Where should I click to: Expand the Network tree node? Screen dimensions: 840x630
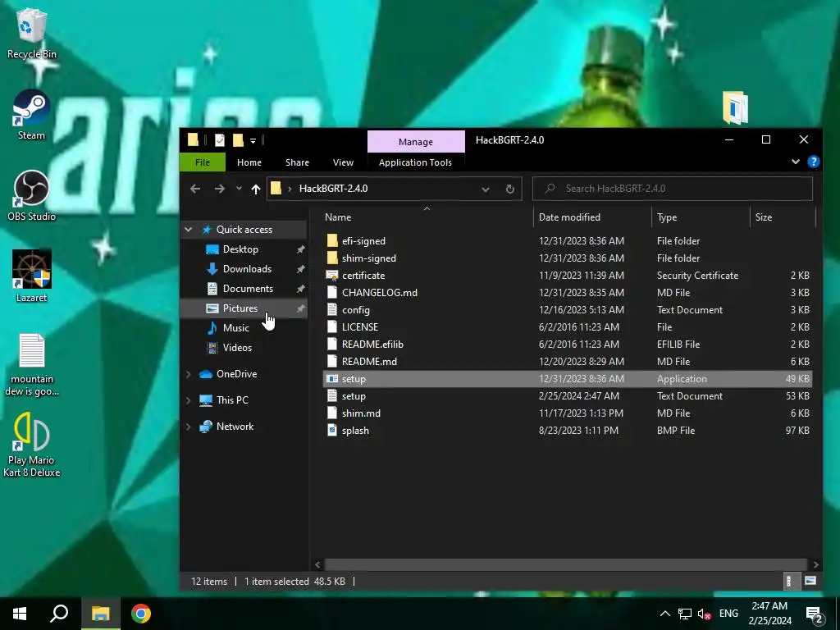click(188, 427)
